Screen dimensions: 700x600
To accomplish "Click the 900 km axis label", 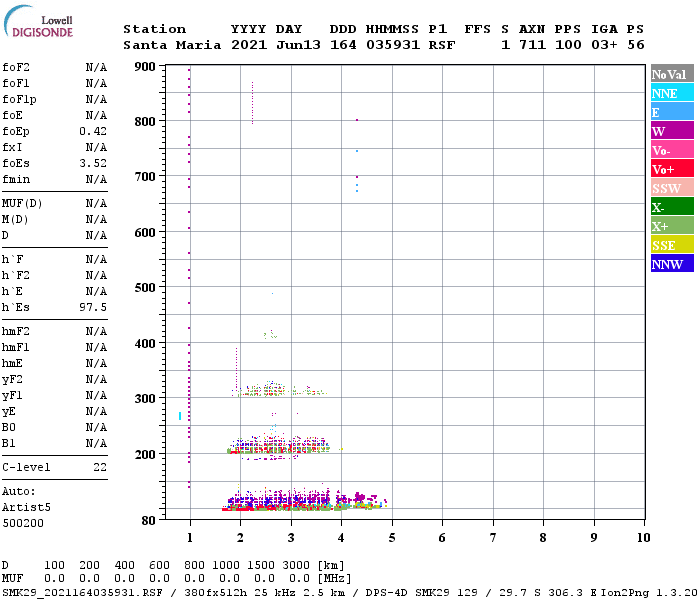I will click(145, 67).
